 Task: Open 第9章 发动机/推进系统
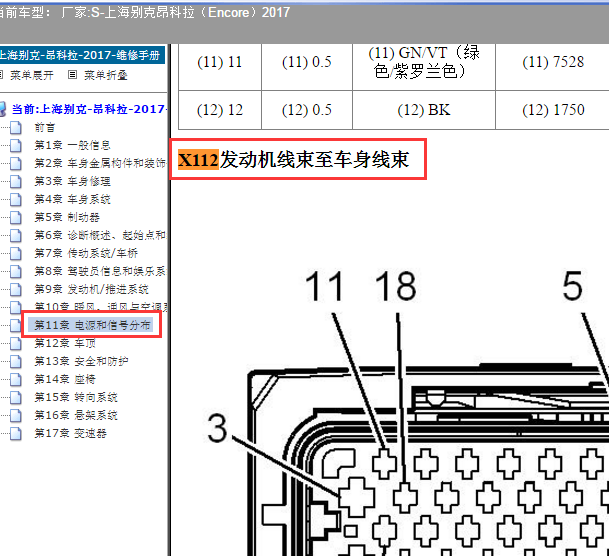tap(92, 289)
